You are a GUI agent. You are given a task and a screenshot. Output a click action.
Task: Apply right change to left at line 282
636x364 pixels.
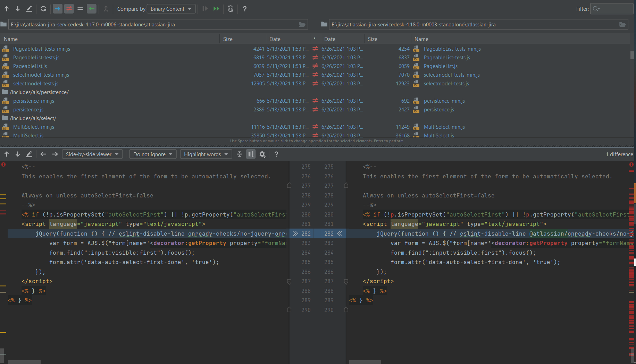340,234
